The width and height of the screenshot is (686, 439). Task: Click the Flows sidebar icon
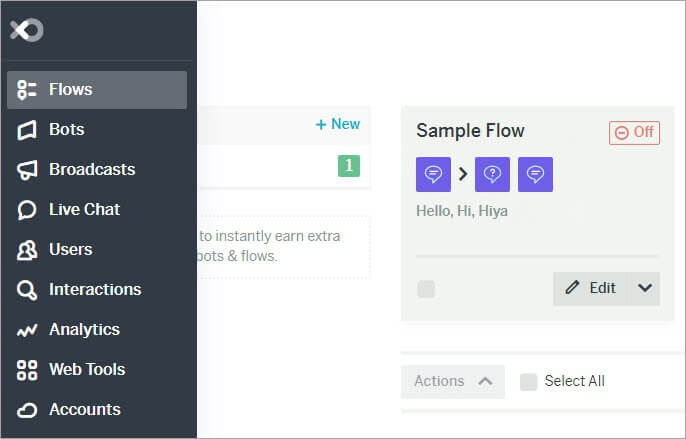tap(27, 90)
